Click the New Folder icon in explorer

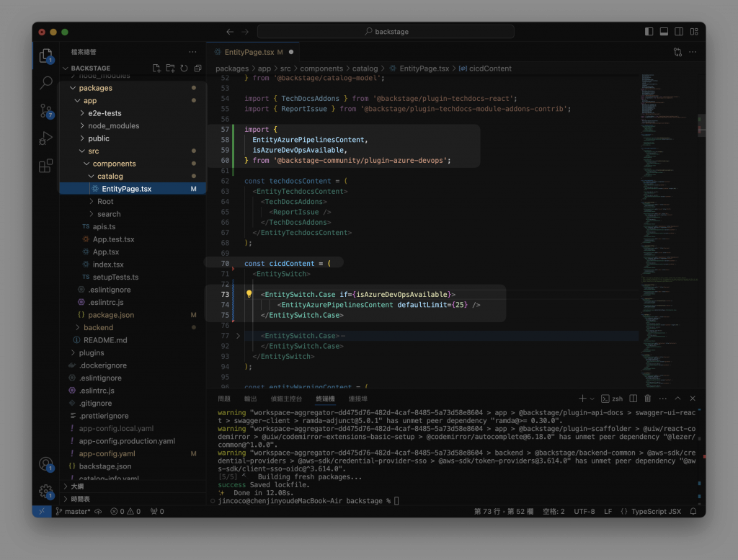pos(170,68)
